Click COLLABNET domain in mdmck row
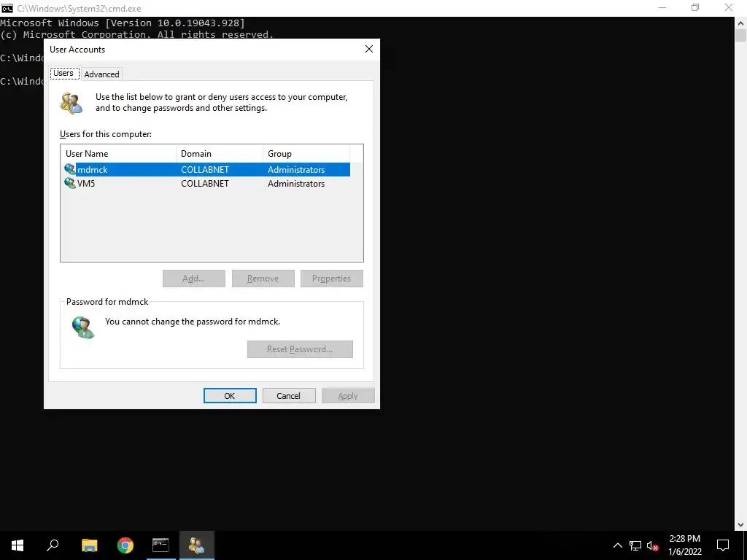 coord(205,169)
